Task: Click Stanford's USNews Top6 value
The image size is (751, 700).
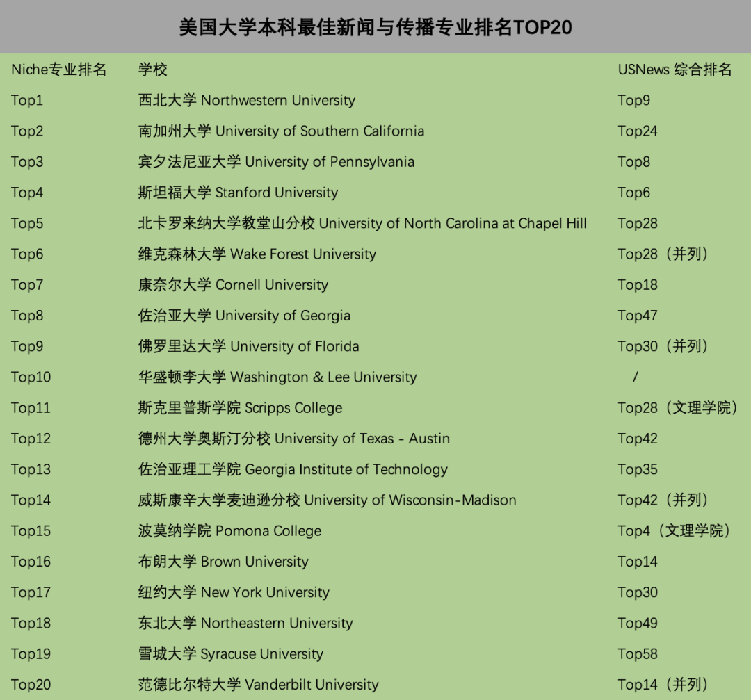Action: click(634, 193)
